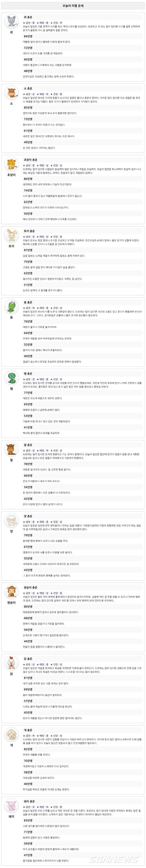Click the 47년생 row under pig
The height and width of the screenshot is (868, 146).
pos(82,855)
